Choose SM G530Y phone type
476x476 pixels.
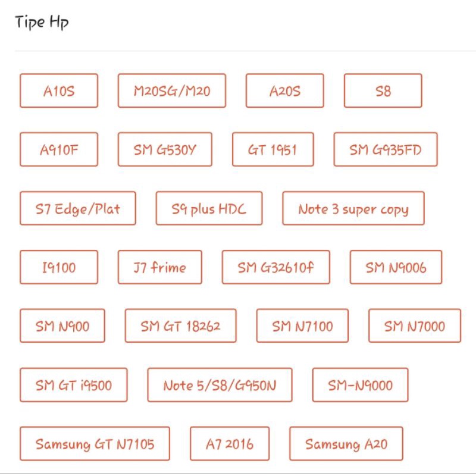pyautogui.click(x=165, y=149)
